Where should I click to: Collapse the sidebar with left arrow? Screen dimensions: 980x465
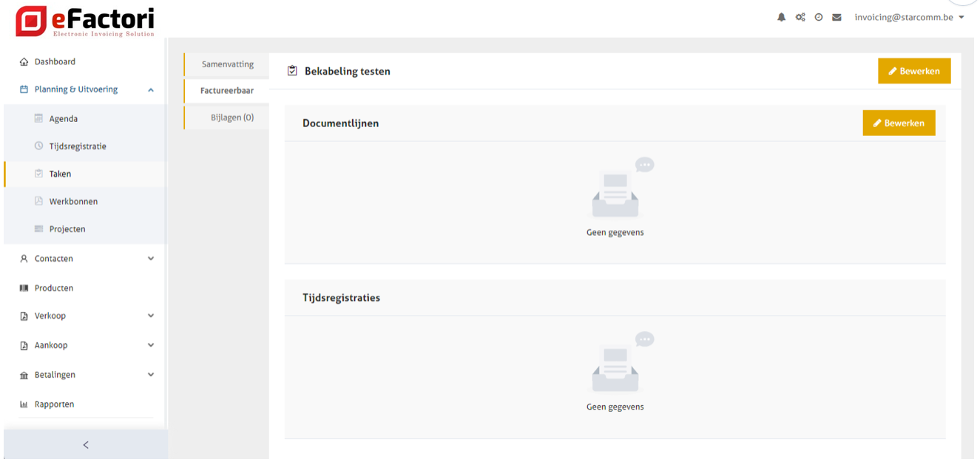click(86, 445)
